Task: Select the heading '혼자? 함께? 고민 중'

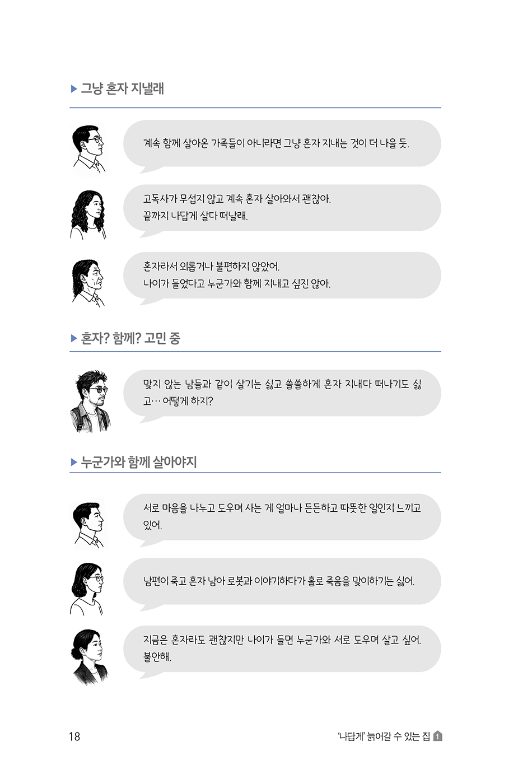Action: point(130,338)
